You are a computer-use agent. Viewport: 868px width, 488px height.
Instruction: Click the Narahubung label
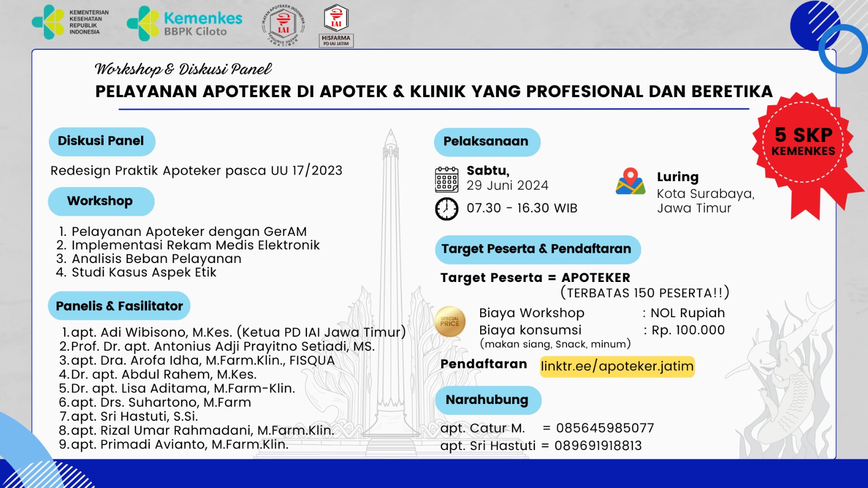(488, 400)
